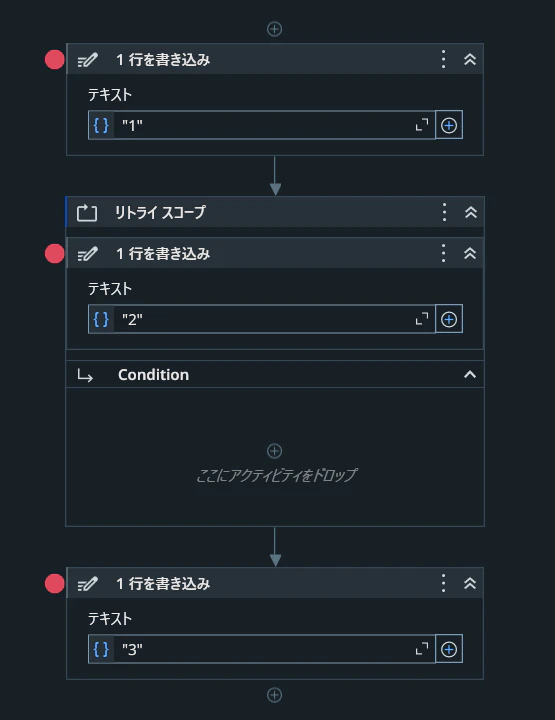
Task: Toggle breakpoint on Write Line "3" activity
Action: 55,584
